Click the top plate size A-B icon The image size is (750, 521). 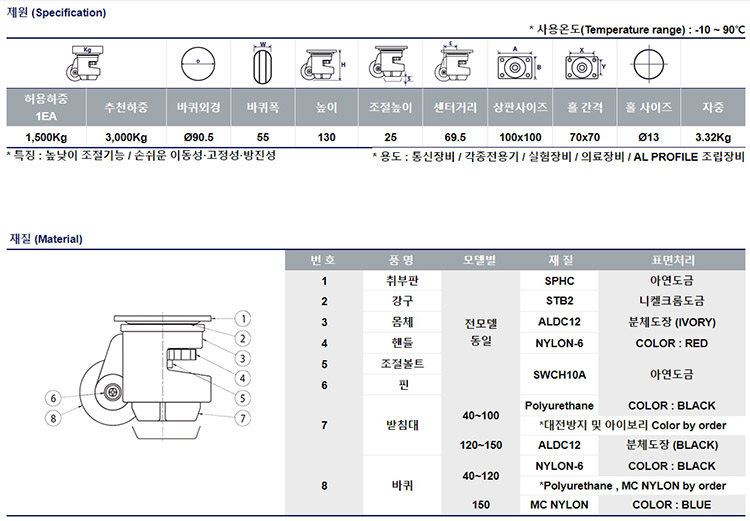[519, 64]
